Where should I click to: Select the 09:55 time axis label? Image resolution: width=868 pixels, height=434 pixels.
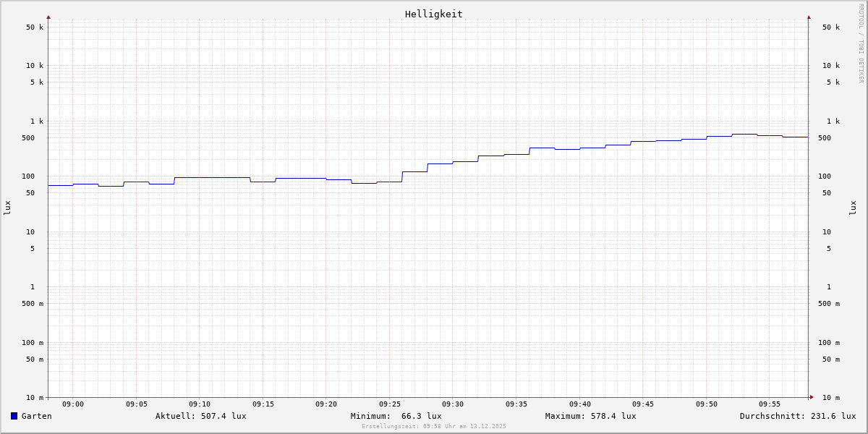tap(770, 404)
